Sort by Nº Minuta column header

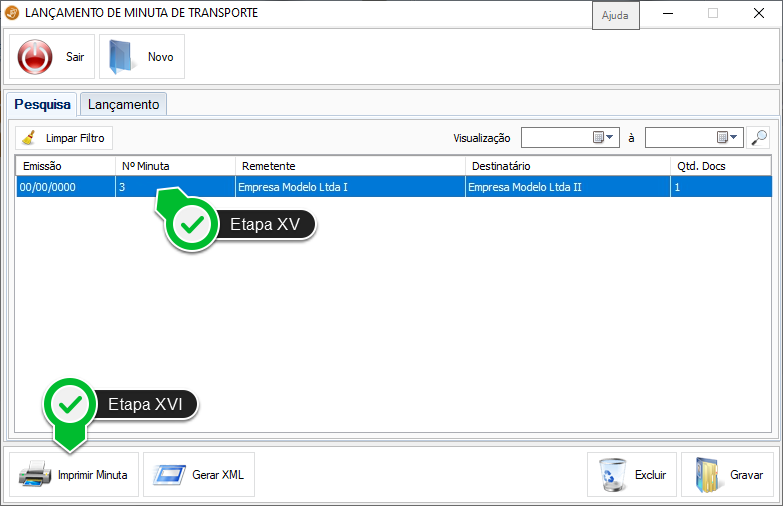175,166
